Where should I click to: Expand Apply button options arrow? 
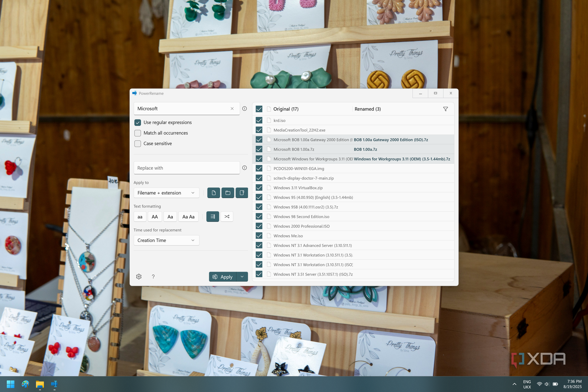click(x=242, y=277)
